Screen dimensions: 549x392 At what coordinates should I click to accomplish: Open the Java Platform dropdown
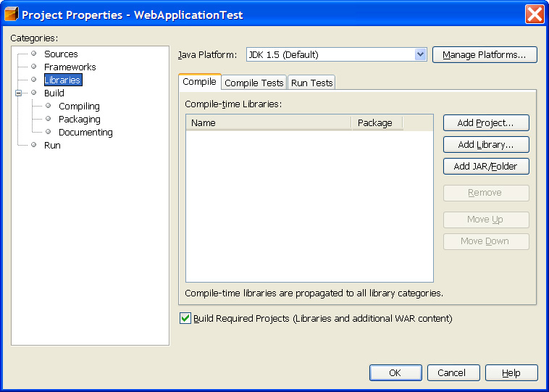tap(420, 54)
